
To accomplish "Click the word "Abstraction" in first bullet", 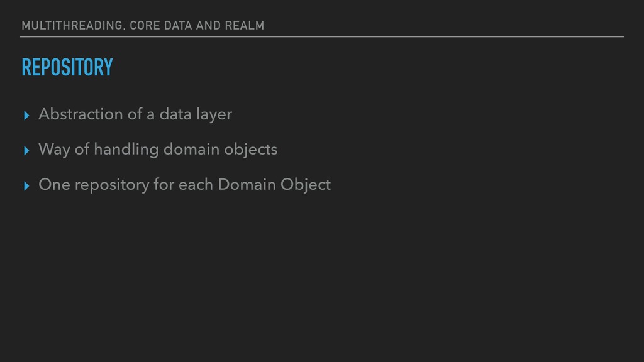I will (80, 114).
